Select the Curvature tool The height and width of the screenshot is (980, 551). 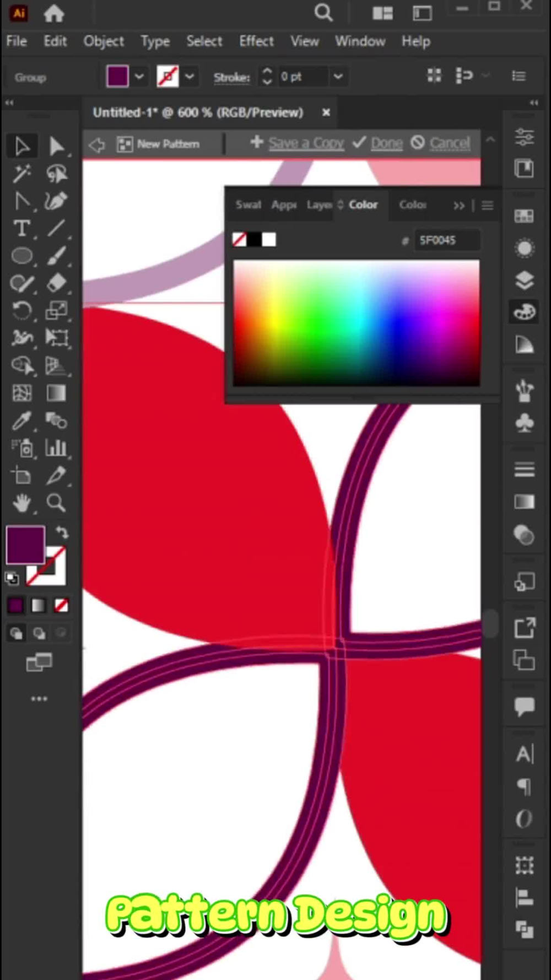[x=56, y=201]
